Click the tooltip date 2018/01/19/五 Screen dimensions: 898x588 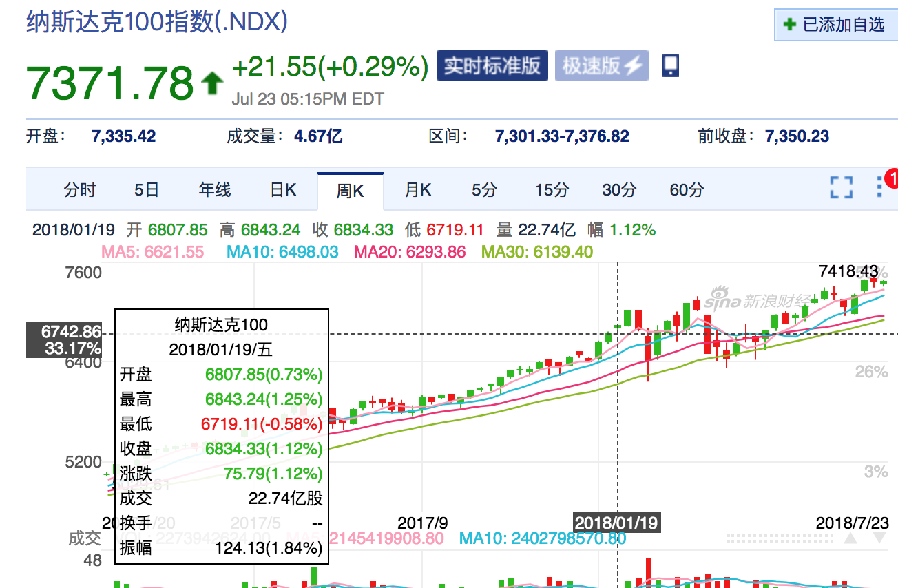[221, 349]
